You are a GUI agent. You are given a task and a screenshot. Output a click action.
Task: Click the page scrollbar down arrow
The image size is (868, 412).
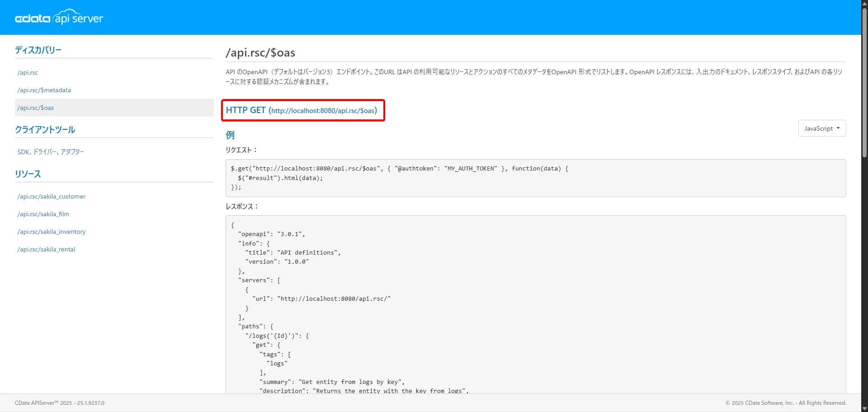coord(864,408)
